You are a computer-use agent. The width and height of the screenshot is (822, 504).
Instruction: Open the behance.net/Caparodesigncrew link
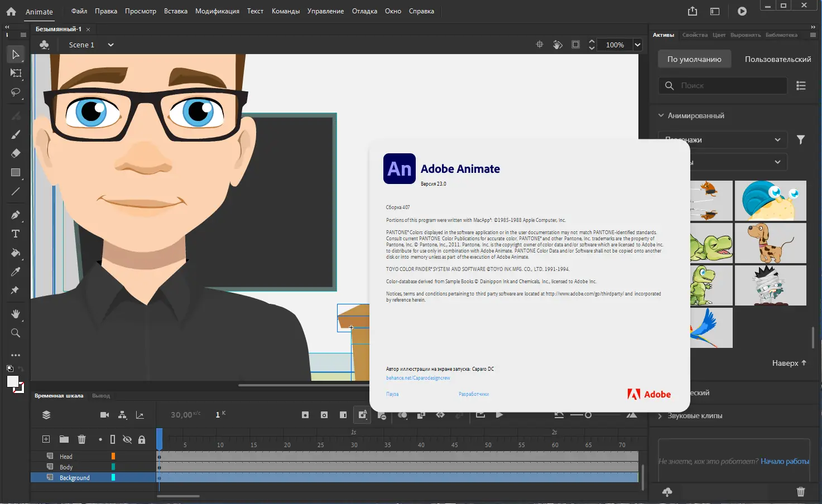pyautogui.click(x=418, y=378)
